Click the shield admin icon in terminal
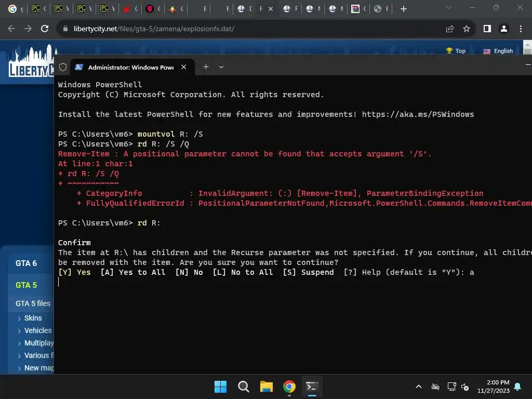The height and width of the screenshot is (399, 532). pos(63,67)
